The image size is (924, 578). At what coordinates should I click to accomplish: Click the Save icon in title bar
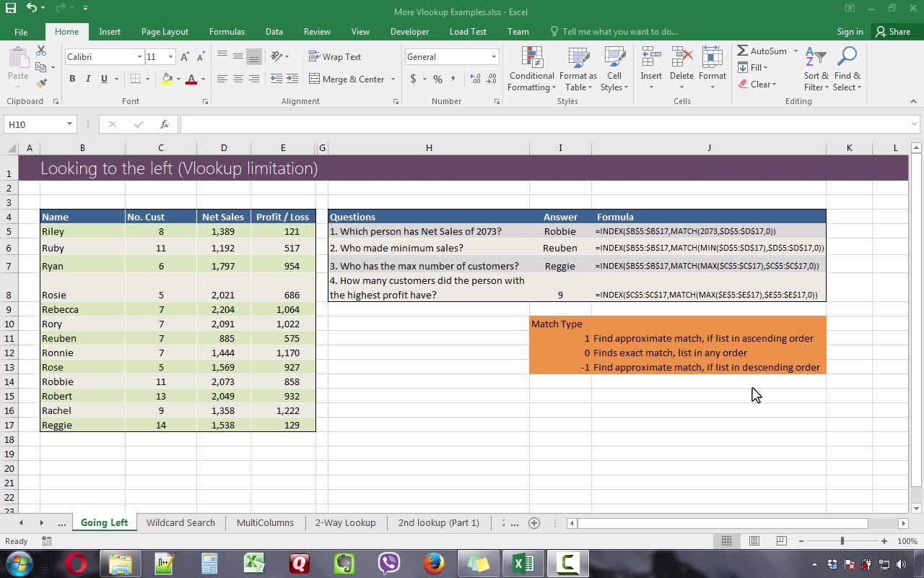tap(11, 8)
